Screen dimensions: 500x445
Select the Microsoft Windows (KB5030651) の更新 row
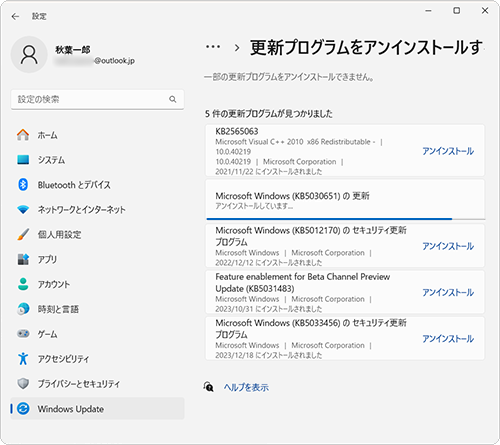pyautogui.click(x=345, y=200)
